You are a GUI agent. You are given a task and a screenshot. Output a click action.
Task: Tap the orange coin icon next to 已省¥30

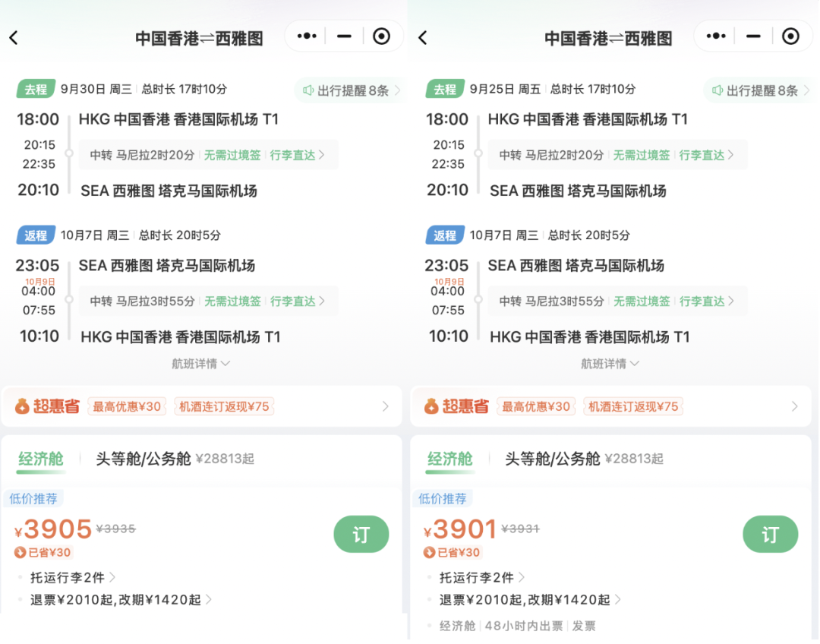pyautogui.click(x=19, y=552)
